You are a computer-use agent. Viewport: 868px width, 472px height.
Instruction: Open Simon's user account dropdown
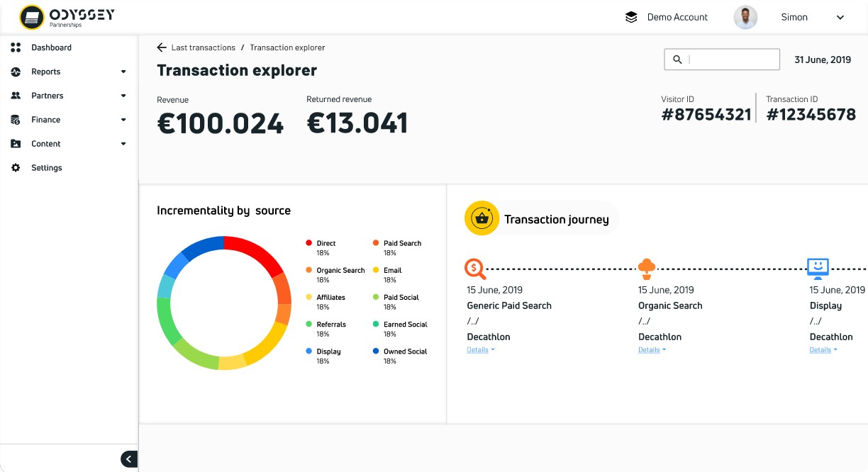pyautogui.click(x=840, y=18)
